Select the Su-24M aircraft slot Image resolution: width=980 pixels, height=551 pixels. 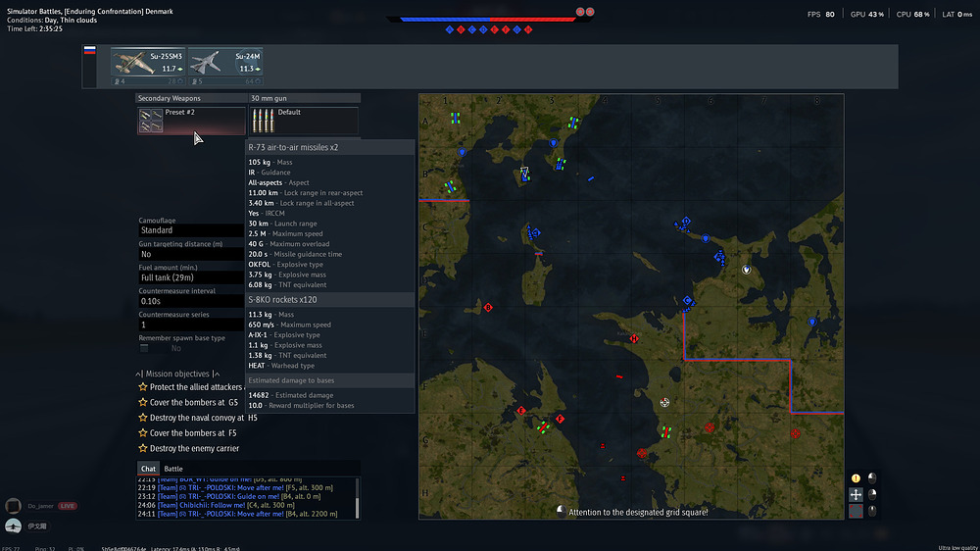click(224, 64)
